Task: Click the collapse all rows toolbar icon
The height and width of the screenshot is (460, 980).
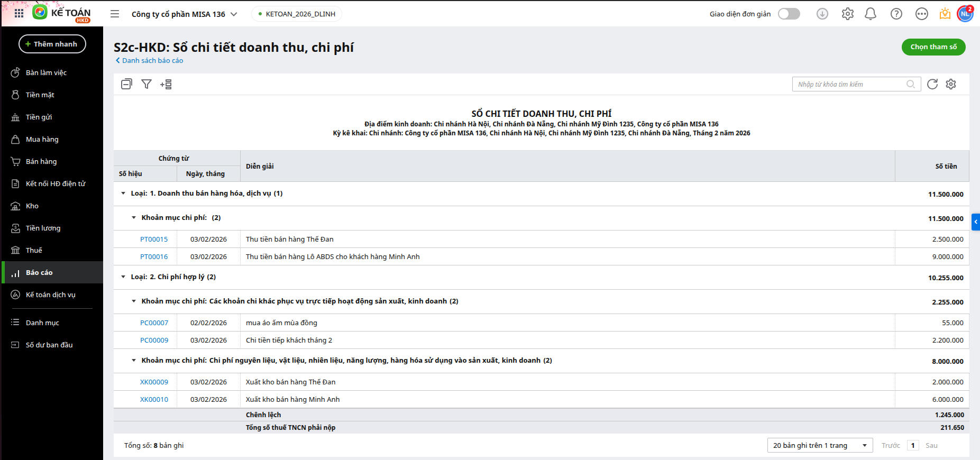Action: (126, 84)
